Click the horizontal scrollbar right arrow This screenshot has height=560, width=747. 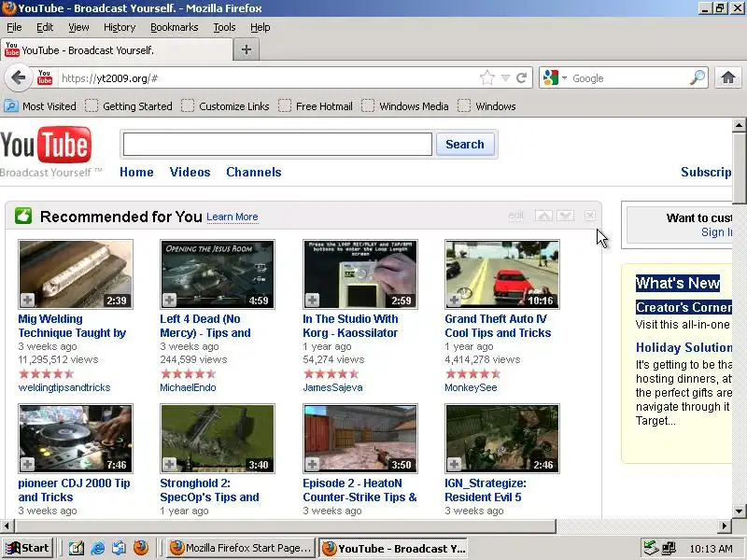(725, 526)
